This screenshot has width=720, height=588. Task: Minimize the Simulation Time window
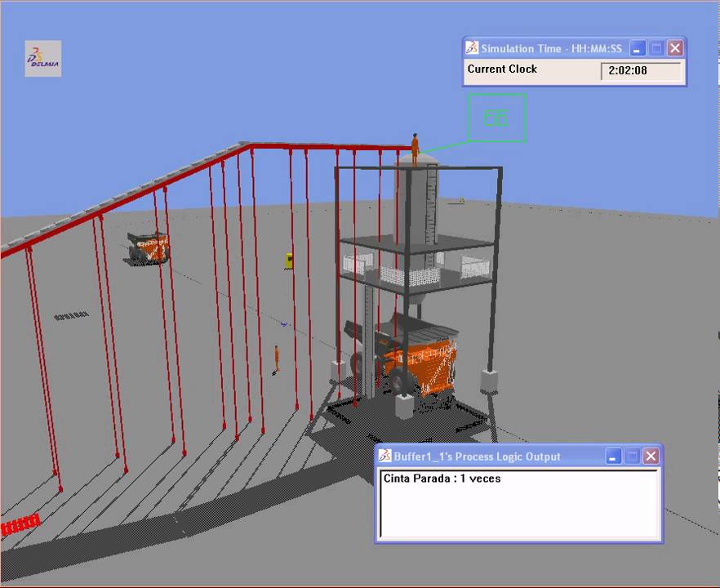coord(638,48)
